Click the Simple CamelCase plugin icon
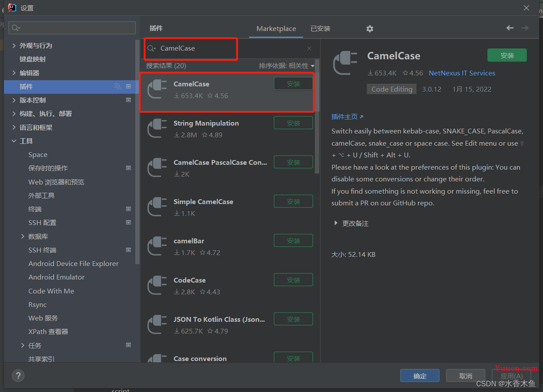The width and height of the screenshot is (543, 392). (x=157, y=207)
